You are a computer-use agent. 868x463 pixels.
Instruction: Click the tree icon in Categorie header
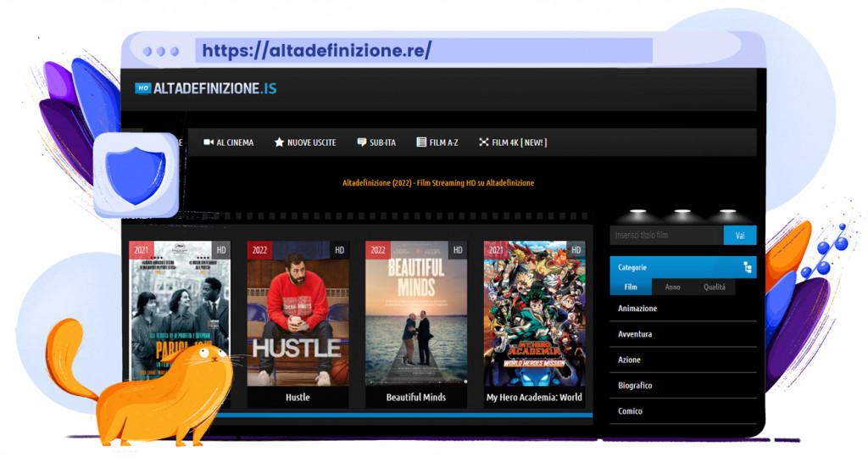coord(747,267)
